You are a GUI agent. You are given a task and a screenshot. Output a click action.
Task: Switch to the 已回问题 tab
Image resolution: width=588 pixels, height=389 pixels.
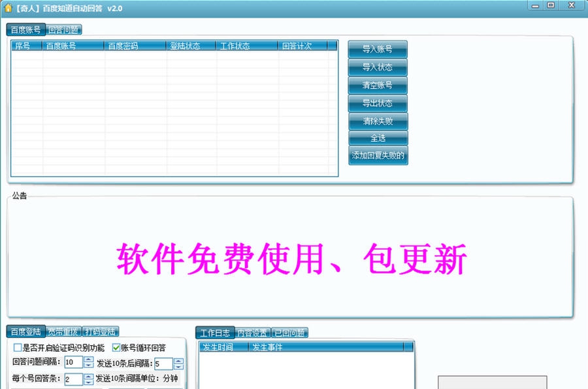tap(289, 332)
